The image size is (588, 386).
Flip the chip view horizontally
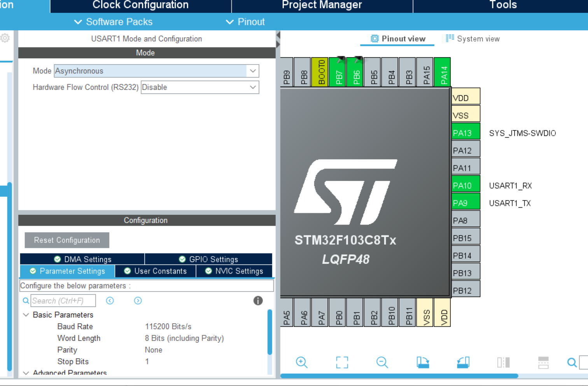coord(503,362)
